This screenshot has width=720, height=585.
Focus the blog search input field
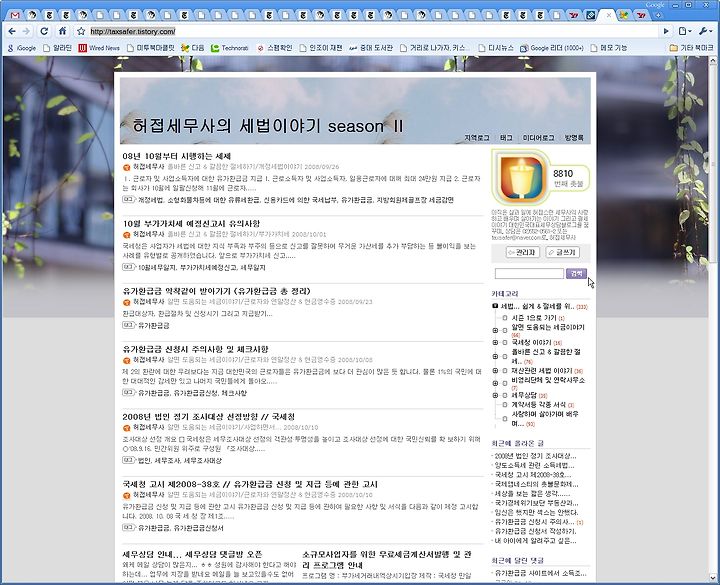click(x=529, y=274)
